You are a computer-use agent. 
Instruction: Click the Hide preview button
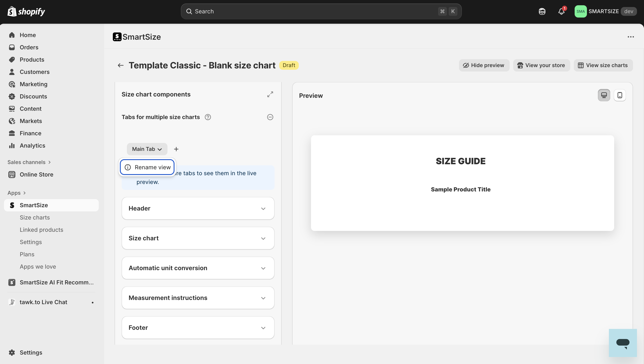click(484, 65)
